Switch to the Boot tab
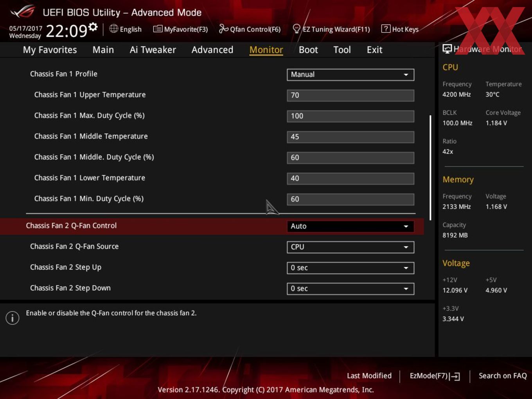The height and width of the screenshot is (399, 532). (308, 50)
